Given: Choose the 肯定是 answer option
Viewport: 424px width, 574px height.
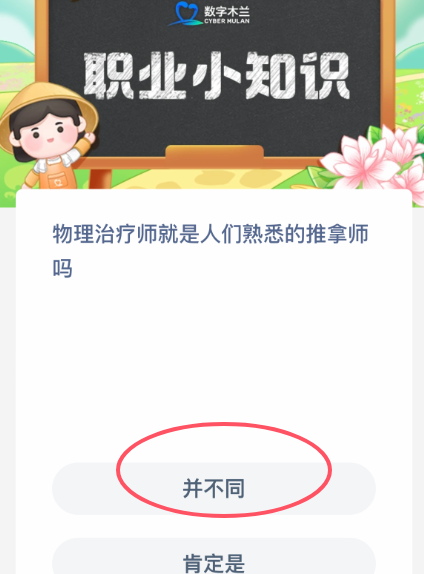Looking at the screenshot, I should 214,558.
